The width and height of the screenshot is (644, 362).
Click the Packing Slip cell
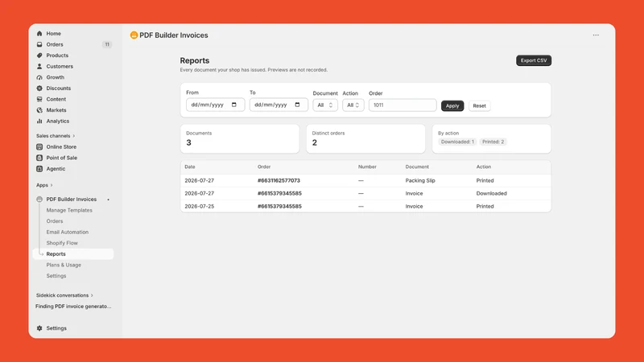point(420,180)
